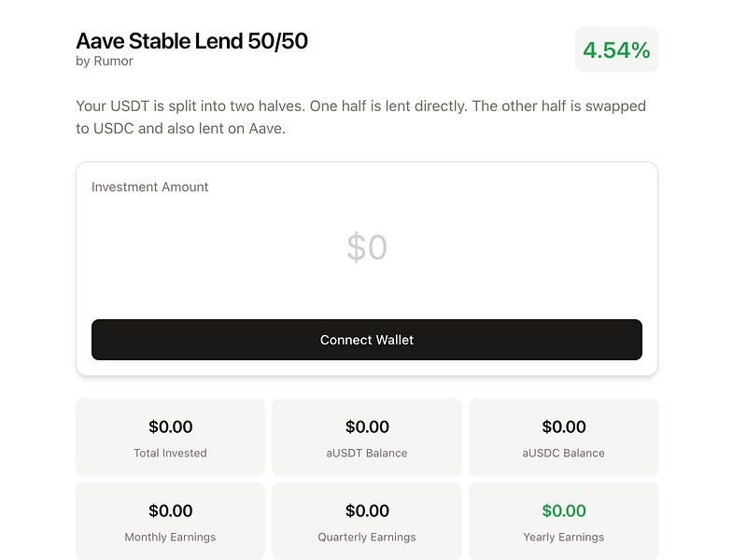747x560 pixels.
Task: Click the $0.00 value above aUSDT Balance
Action: pos(367,427)
